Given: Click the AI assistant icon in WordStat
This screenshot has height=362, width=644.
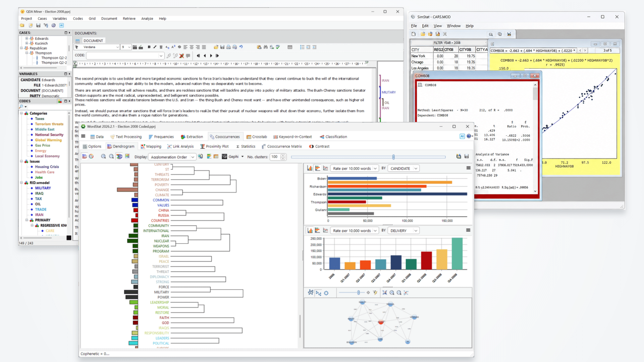Looking at the screenshot, I should click(x=462, y=136).
